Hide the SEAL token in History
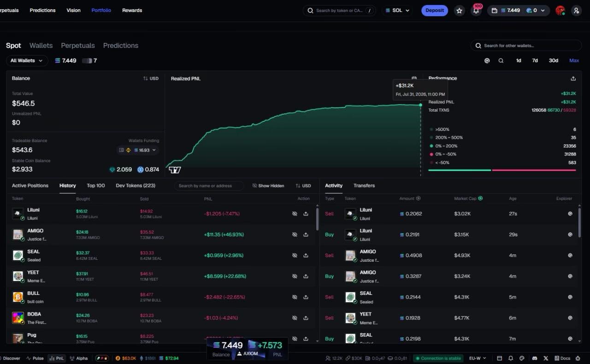The width and height of the screenshot is (590, 364). (295, 255)
